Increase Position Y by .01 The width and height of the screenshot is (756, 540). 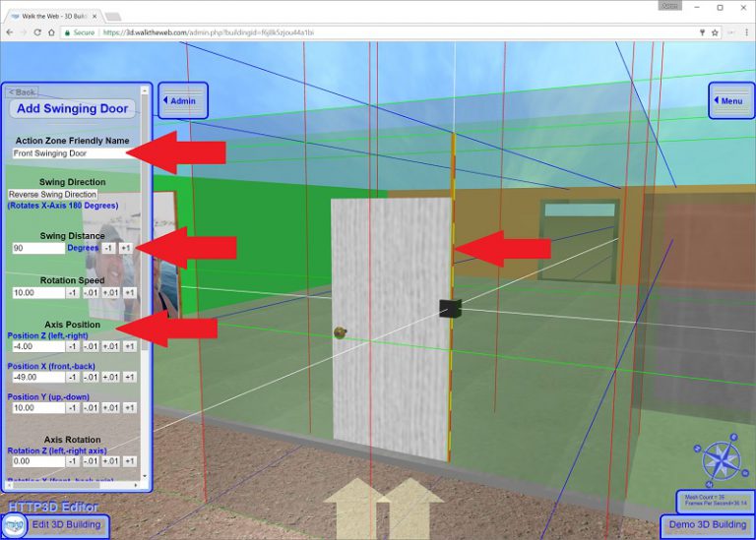(110, 407)
